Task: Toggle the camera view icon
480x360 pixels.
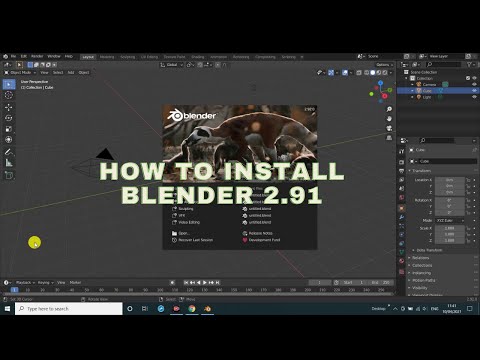Action: point(389,128)
